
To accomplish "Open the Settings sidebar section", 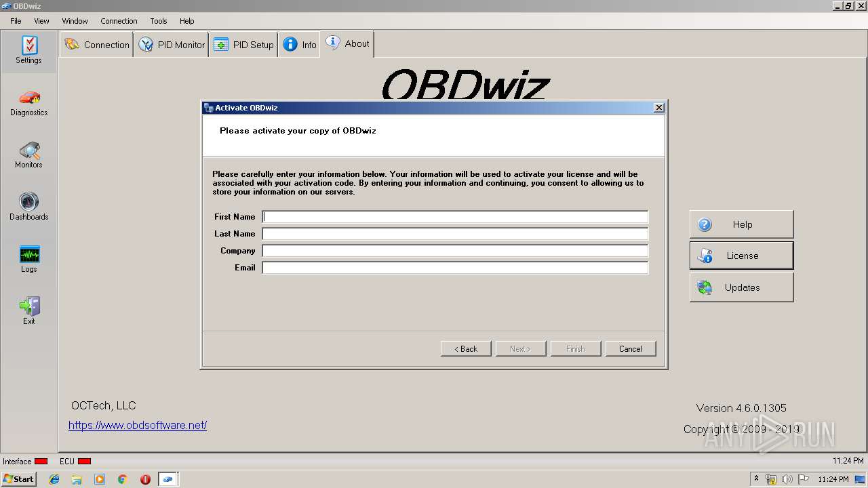I will [28, 52].
